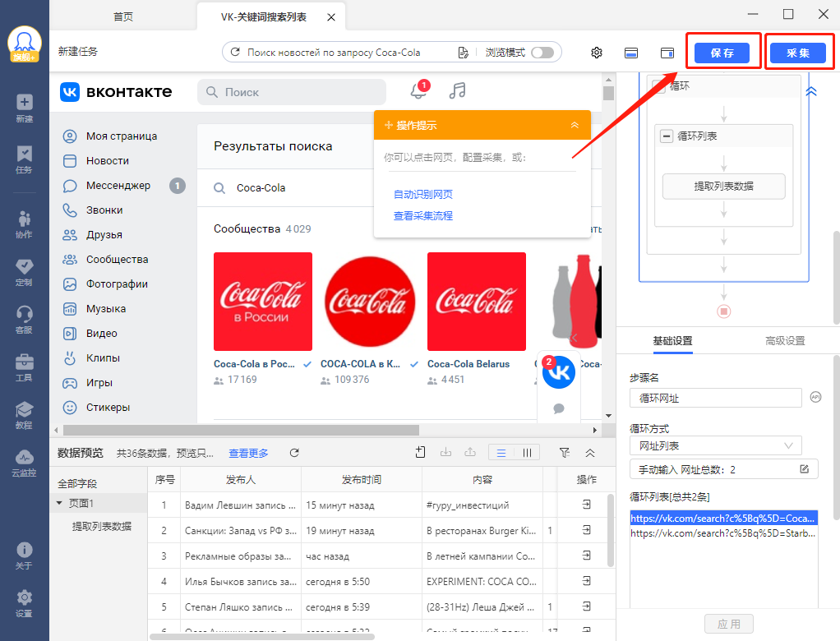This screenshot has width=840, height=641.
Task: Open 工具 toolbox in the left sidebar
Action: pos(24,367)
